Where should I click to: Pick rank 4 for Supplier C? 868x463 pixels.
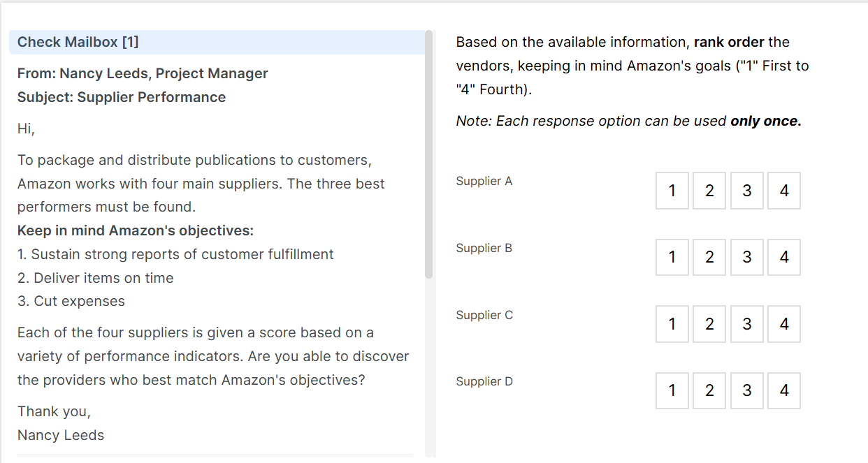(x=784, y=324)
